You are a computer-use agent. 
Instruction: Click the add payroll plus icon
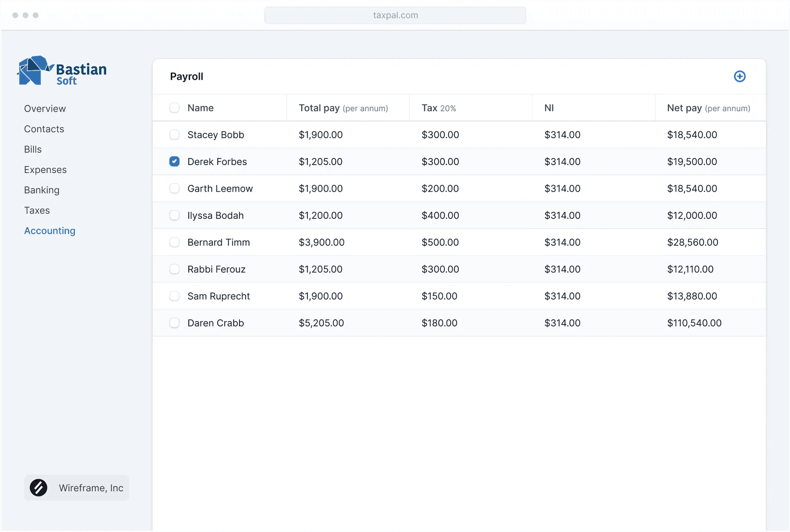tap(739, 77)
